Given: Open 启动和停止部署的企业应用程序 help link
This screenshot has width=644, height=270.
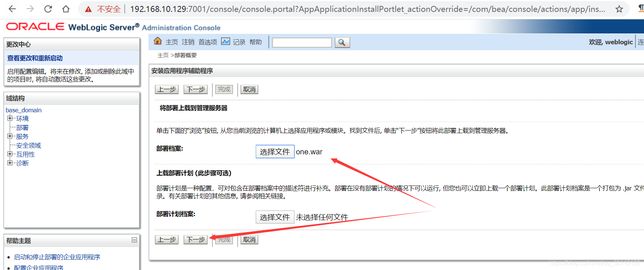Looking at the screenshot, I should click(57, 257).
